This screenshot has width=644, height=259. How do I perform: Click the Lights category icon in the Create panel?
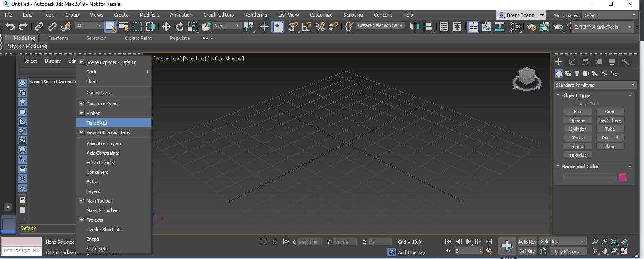[x=577, y=74]
